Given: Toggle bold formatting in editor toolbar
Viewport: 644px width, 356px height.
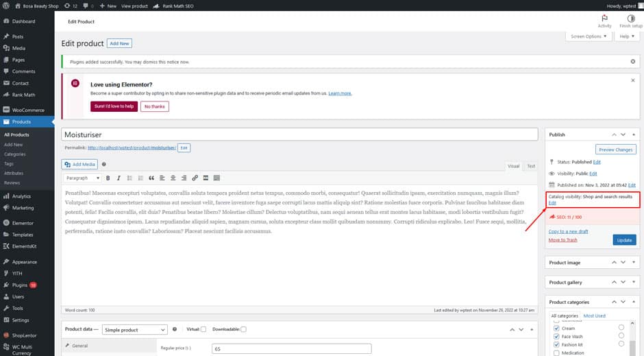Looking at the screenshot, I should (x=108, y=178).
